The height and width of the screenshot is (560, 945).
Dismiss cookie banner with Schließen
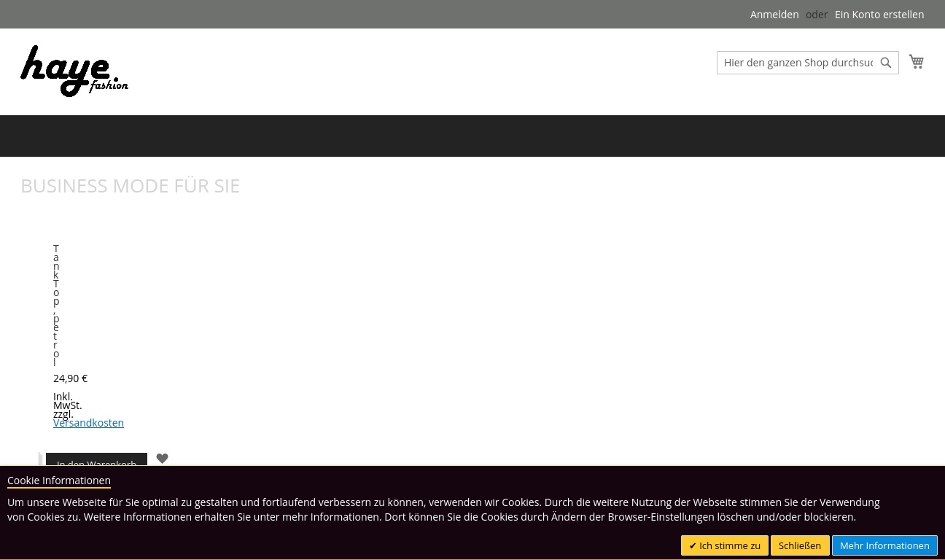[x=799, y=545]
